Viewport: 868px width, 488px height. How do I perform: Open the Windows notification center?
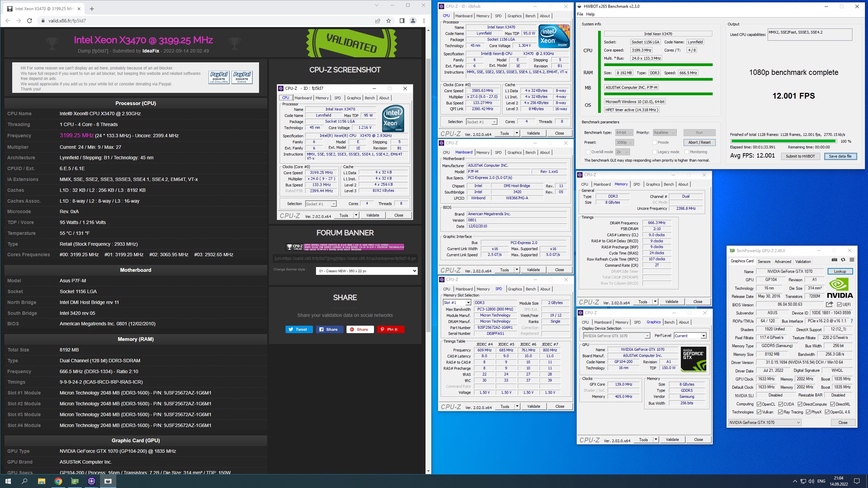point(857,481)
